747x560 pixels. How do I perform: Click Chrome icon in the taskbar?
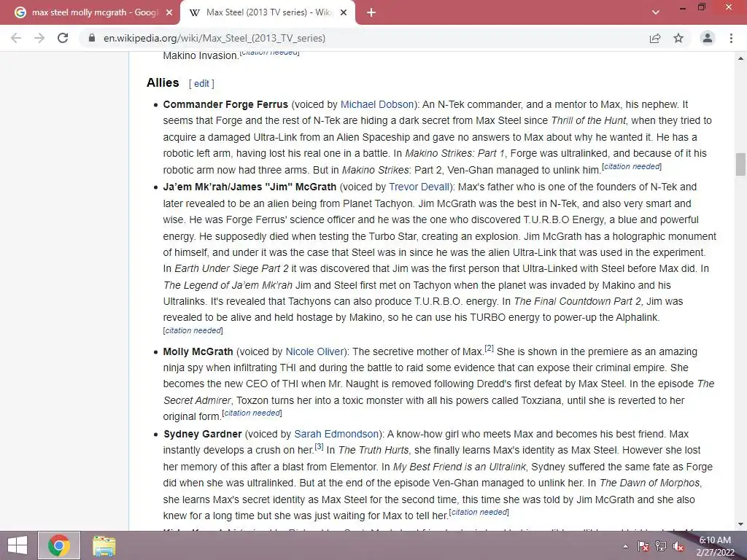pyautogui.click(x=59, y=545)
